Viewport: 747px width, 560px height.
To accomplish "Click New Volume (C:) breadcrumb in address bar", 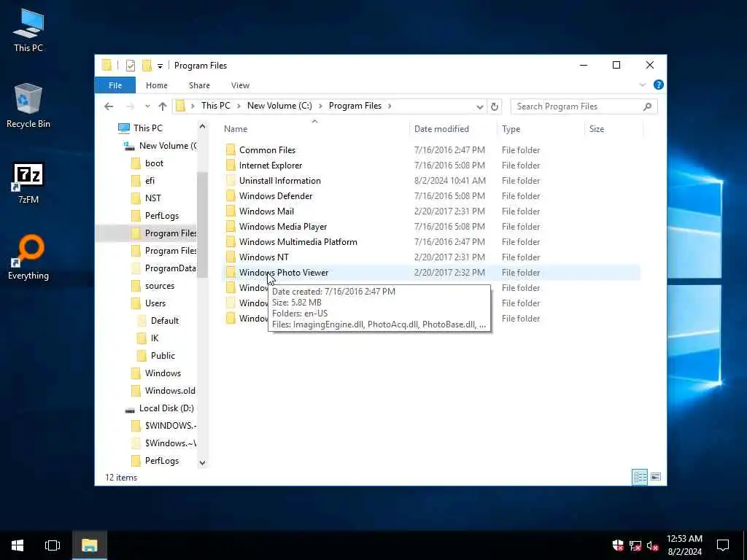I will click(x=279, y=106).
